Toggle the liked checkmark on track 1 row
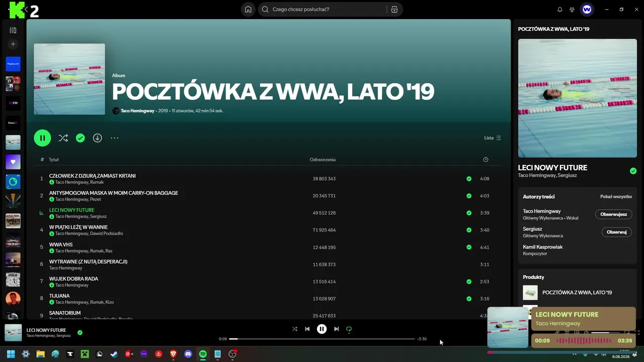This screenshot has height=362, width=644. click(x=469, y=178)
